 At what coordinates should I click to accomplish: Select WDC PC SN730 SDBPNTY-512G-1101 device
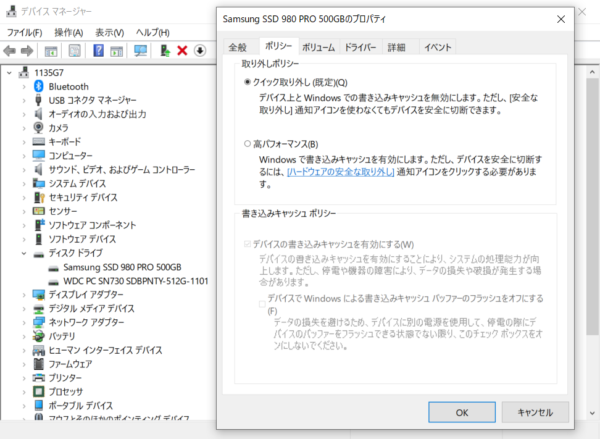(135, 281)
